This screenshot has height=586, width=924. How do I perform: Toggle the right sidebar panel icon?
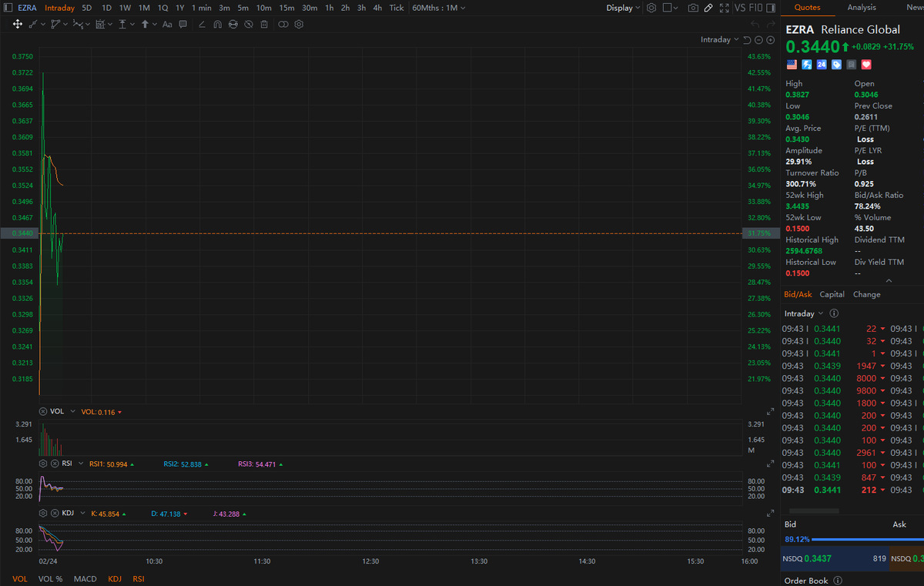(x=771, y=8)
